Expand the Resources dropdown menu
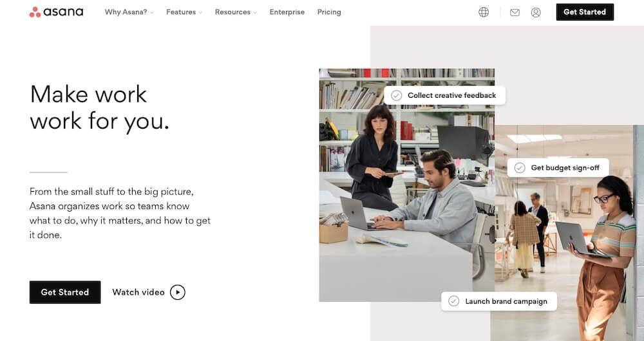 236,12
